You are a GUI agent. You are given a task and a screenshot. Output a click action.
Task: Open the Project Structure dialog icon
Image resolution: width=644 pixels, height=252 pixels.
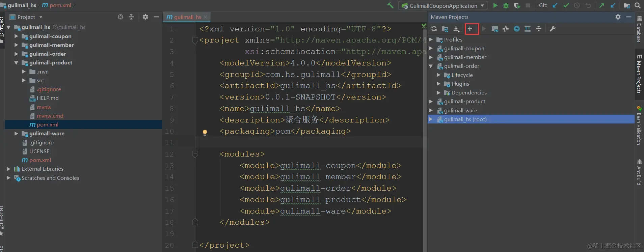coord(627,5)
